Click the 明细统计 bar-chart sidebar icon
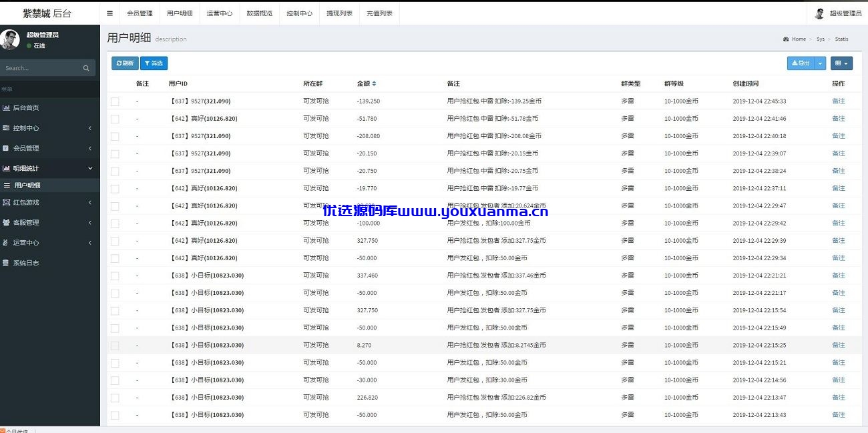The width and height of the screenshot is (868, 433). (x=6, y=169)
